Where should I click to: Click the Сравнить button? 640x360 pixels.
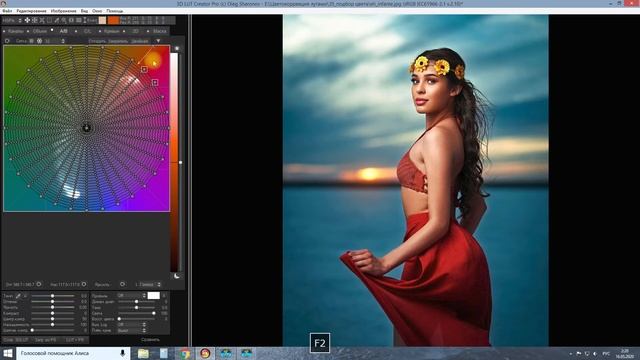(150, 340)
